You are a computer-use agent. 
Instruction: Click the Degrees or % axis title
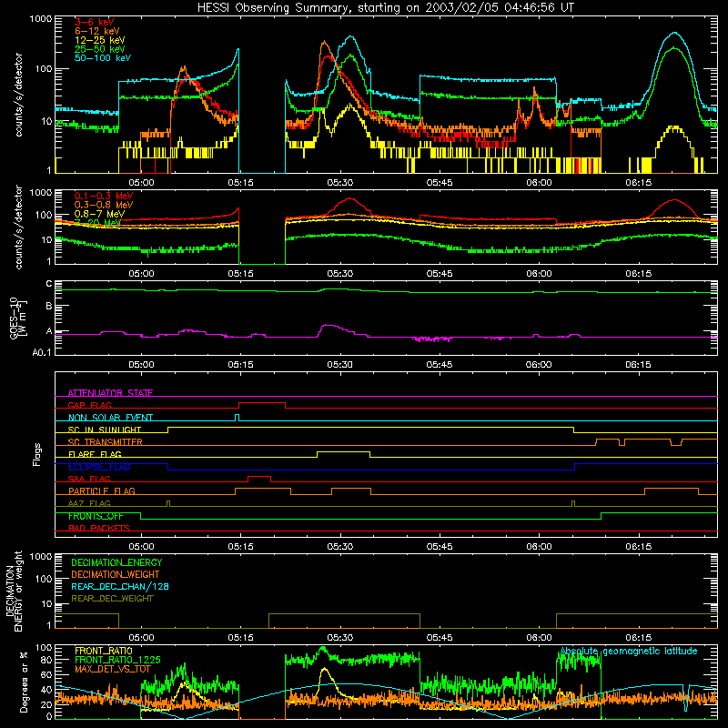tap(24, 682)
